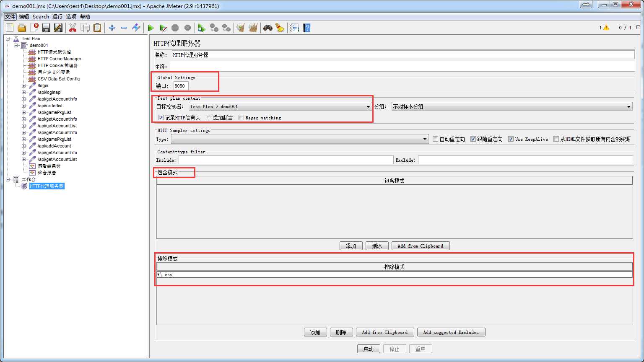The width and height of the screenshot is (644, 362).
Task: Open the Search menu
Action: coord(41,17)
